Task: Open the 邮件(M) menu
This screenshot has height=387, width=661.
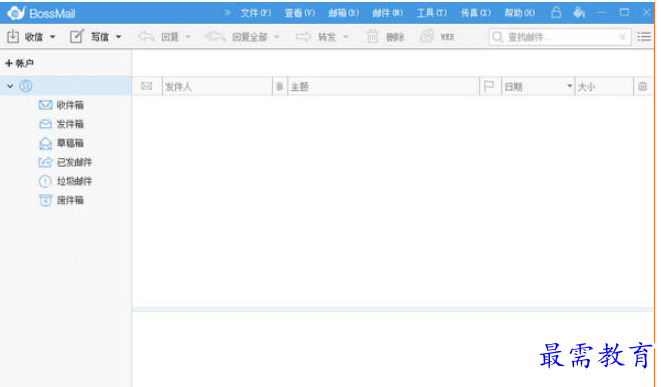Action: tap(387, 13)
